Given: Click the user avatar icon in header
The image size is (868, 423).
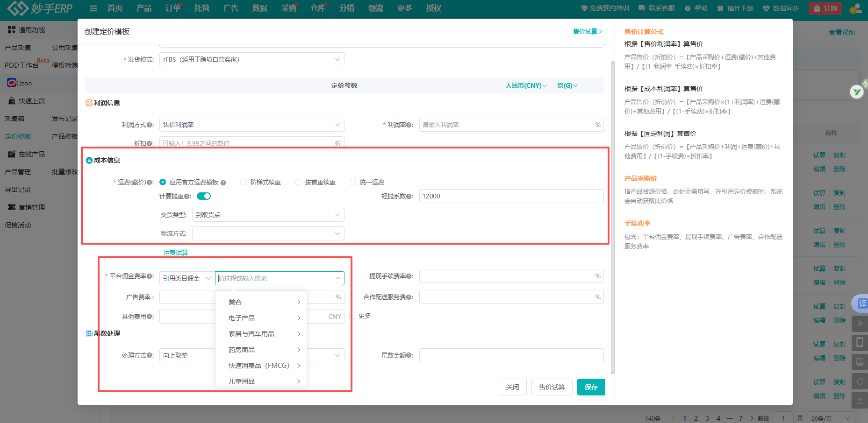Looking at the screenshot, I should [855, 8].
